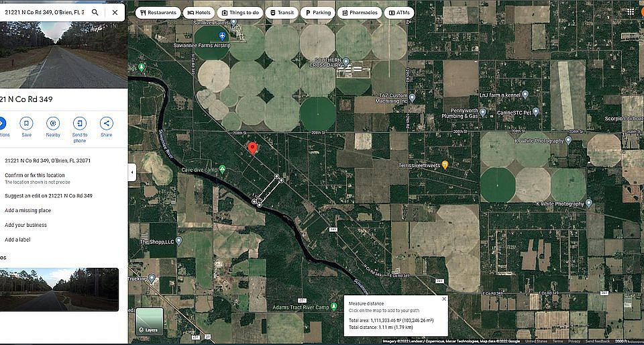Click the TAZ Custom Machining marker
644x345 pixels.
(x=412, y=98)
